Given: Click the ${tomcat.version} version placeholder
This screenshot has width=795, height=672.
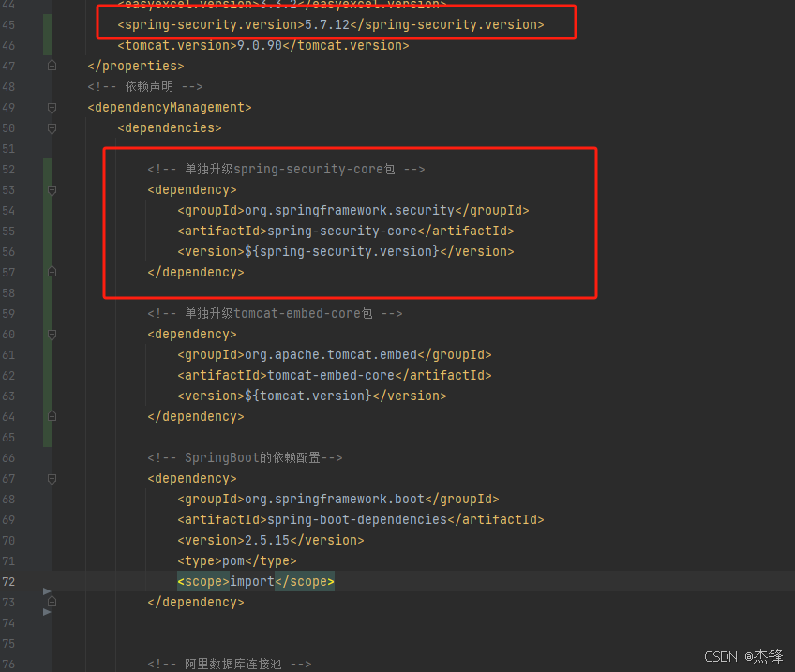Looking at the screenshot, I should click(308, 396).
